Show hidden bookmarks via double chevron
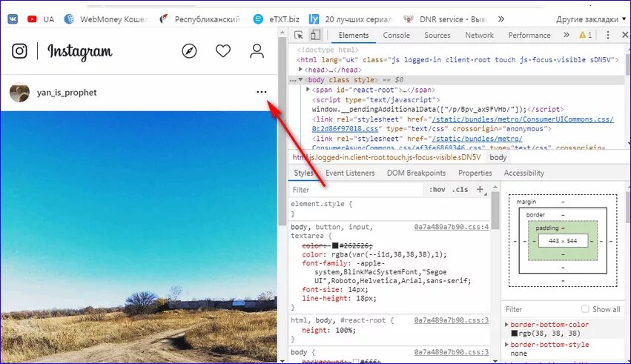The image size is (631, 364). pos(501,19)
